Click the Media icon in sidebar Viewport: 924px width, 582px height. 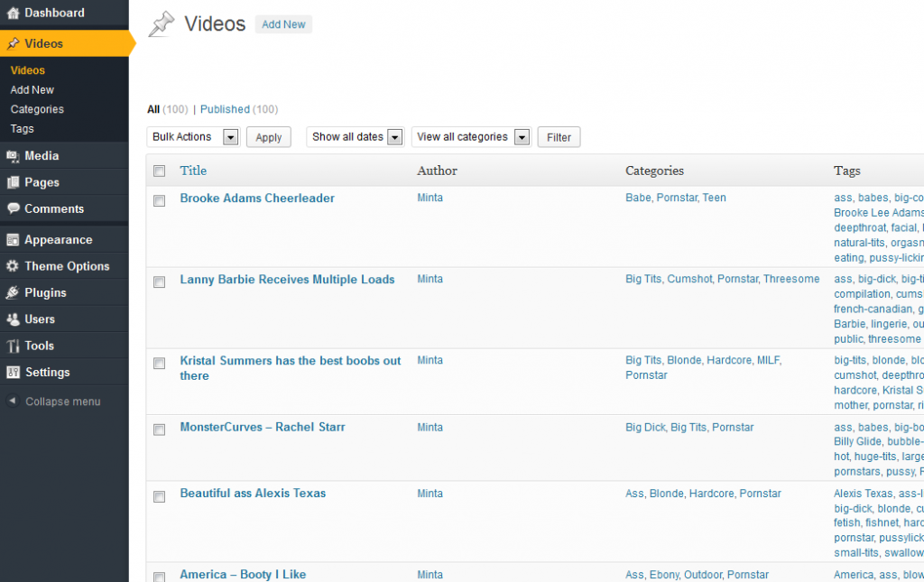click(x=13, y=156)
